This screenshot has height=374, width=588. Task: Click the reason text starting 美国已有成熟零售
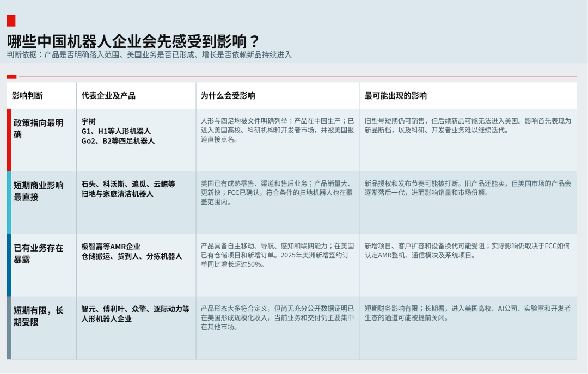(x=277, y=193)
